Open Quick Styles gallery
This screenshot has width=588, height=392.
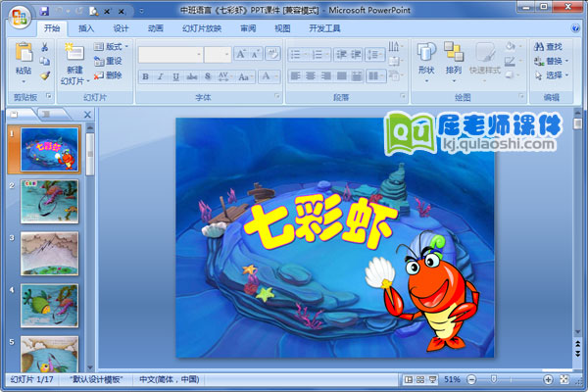pos(485,62)
